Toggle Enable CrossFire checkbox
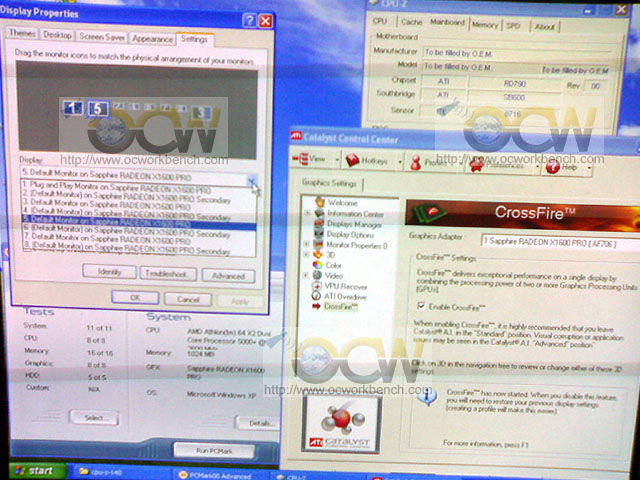 [x=421, y=306]
